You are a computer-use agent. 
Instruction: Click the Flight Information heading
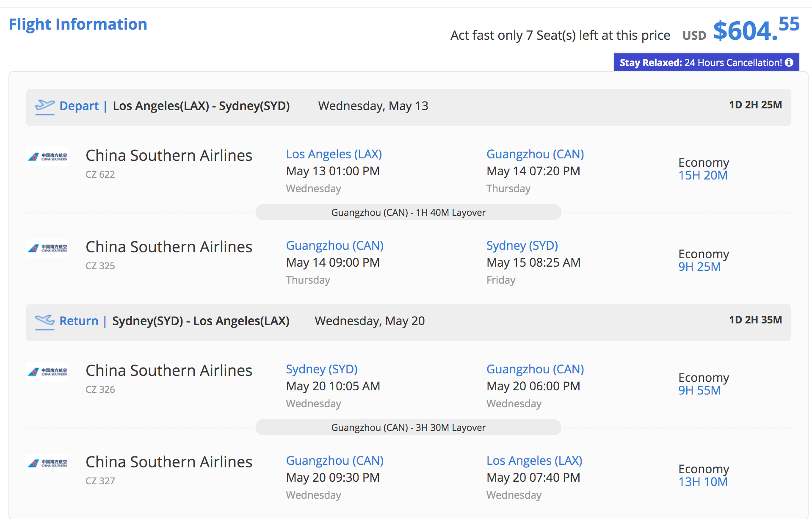78,24
